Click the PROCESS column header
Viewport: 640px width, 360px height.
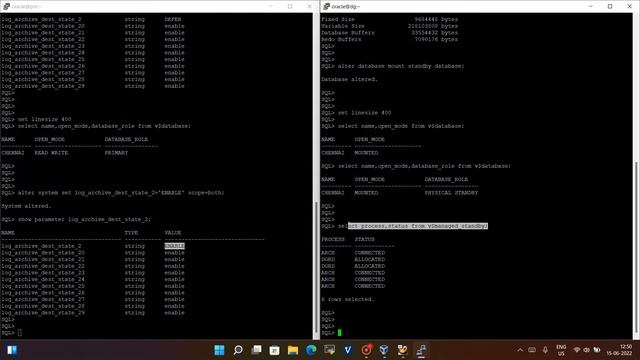click(333, 239)
